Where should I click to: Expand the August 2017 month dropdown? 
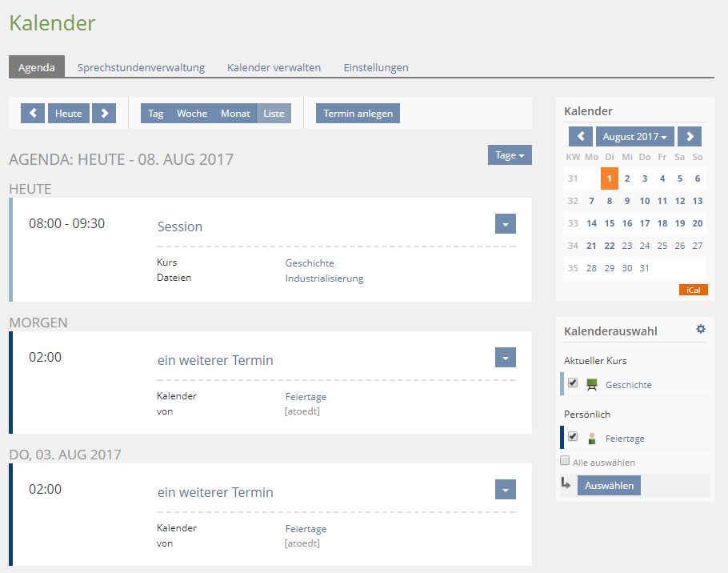634,137
